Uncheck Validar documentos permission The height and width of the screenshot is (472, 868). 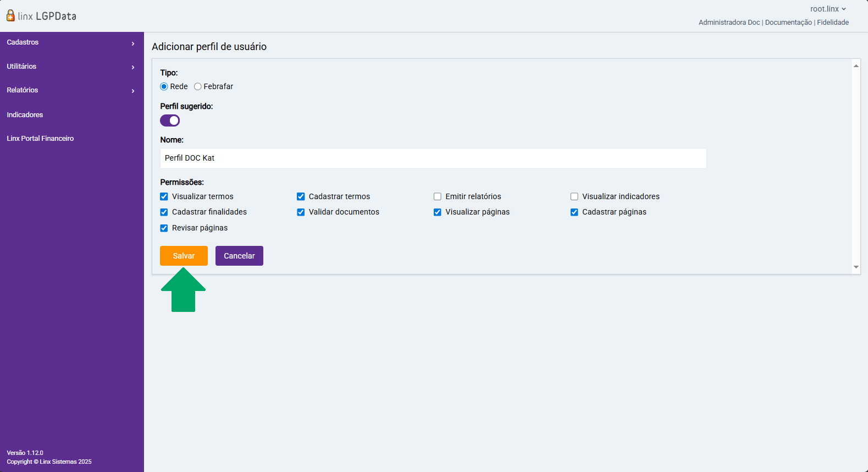(301, 212)
